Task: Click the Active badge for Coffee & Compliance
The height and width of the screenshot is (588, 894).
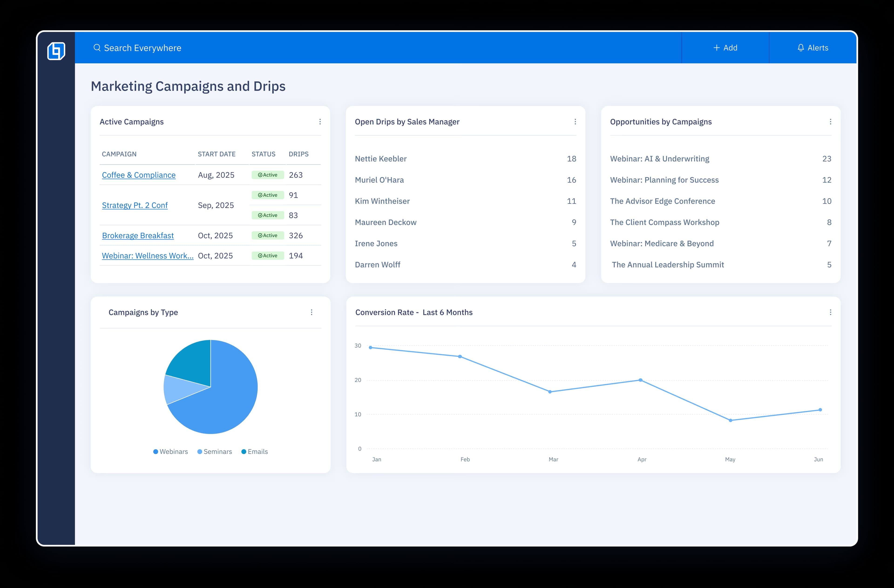Action: (x=268, y=175)
